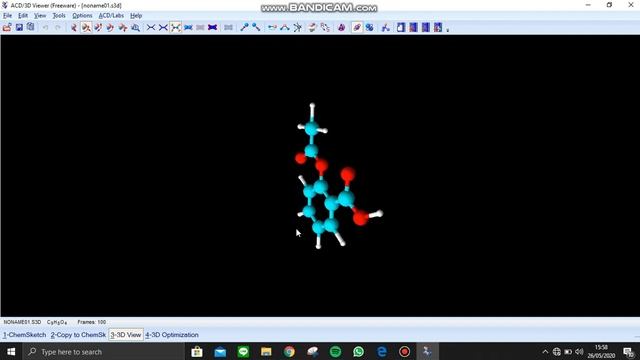This screenshot has width=640, height=360.
Task: Open the File menu
Action: (x=7, y=16)
